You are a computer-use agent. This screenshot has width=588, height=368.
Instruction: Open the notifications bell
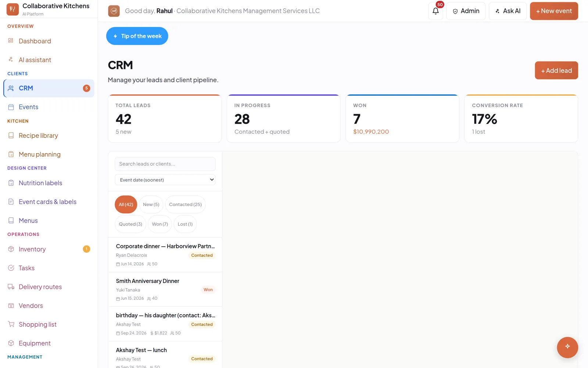(435, 11)
